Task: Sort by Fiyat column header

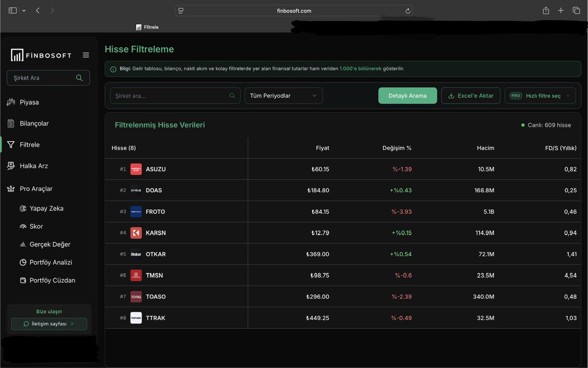Action: (322, 148)
